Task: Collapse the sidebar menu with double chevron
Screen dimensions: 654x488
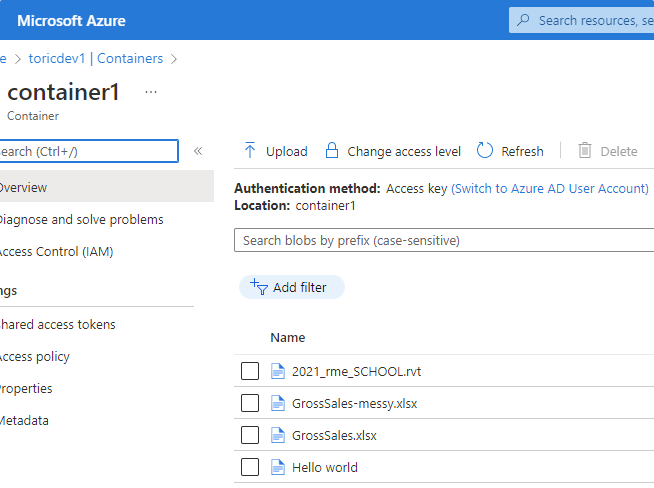Action: (x=198, y=151)
